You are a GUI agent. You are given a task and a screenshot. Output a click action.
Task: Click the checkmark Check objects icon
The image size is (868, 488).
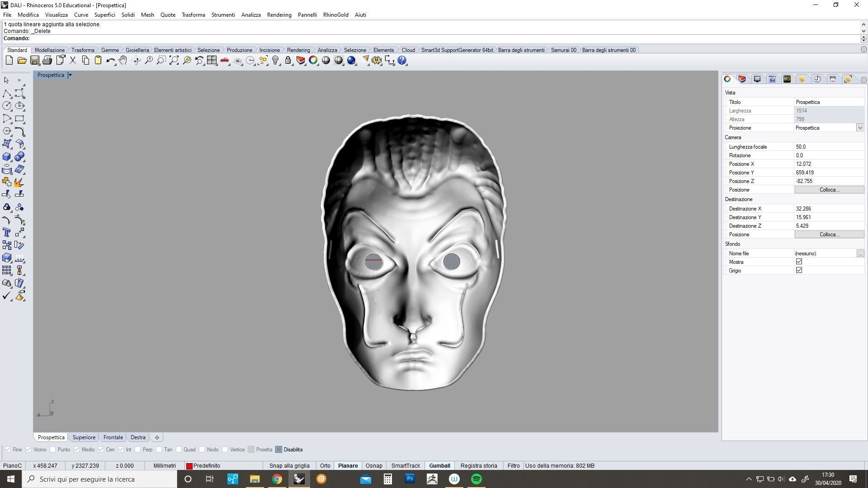7,296
